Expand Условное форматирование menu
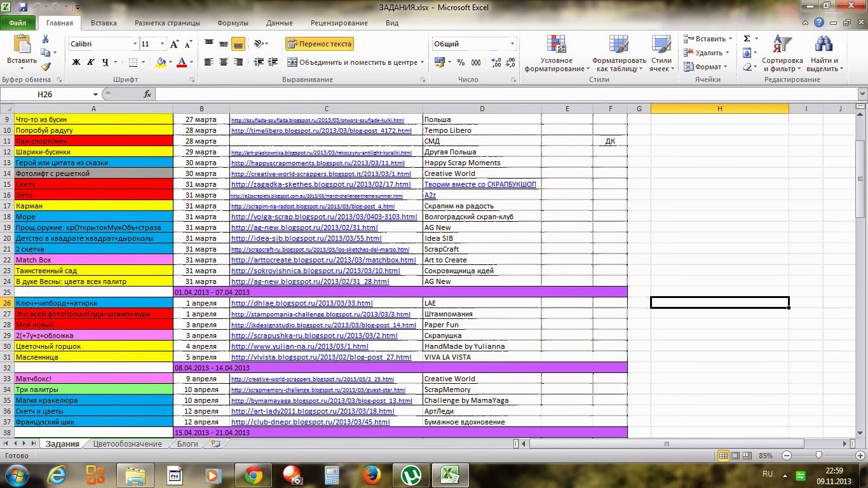Image resolution: width=868 pixels, height=488 pixels. click(x=557, y=53)
